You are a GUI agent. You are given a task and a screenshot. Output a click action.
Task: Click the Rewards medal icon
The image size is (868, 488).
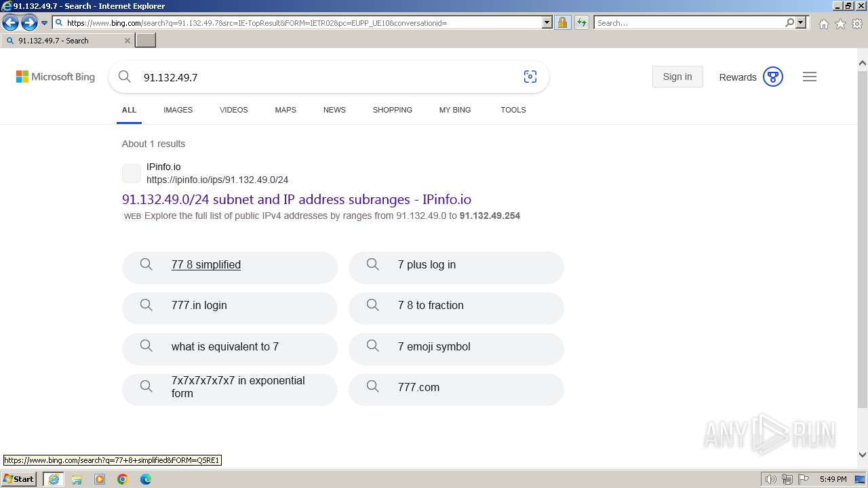[773, 77]
